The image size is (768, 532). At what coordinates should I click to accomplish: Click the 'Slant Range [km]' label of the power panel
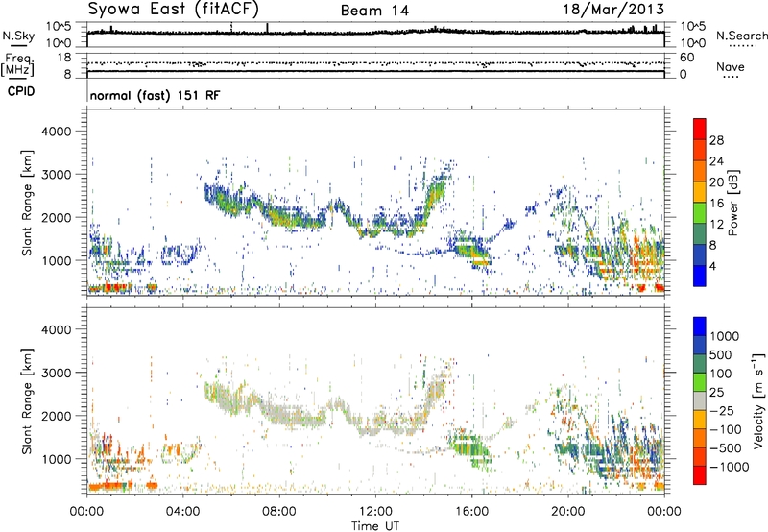tap(27, 203)
